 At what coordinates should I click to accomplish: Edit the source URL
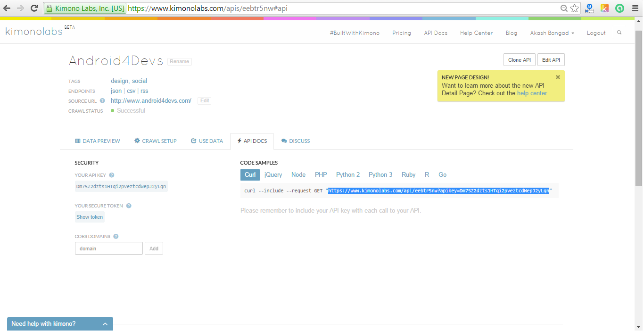[204, 100]
